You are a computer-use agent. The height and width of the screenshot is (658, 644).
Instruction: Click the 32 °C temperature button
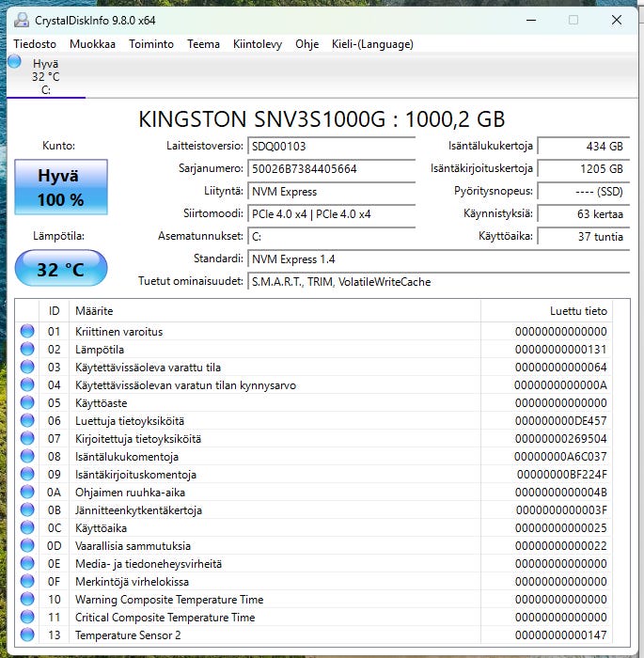[61, 270]
